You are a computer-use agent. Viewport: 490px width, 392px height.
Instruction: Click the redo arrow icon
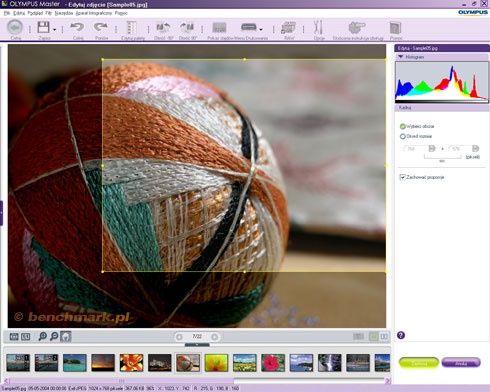[x=101, y=27]
